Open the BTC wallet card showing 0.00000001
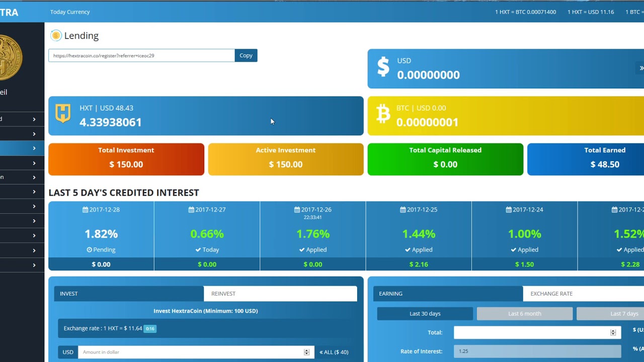Viewport: 644px width, 362px height. click(506, 116)
